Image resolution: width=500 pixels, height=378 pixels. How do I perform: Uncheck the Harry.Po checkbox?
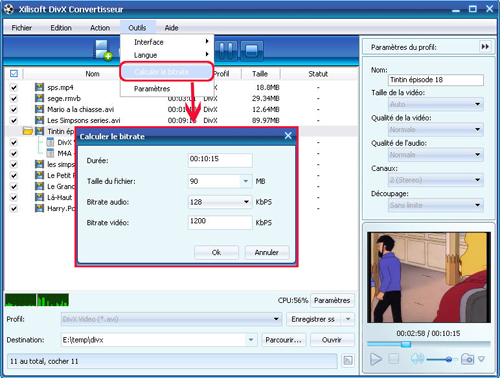14,208
